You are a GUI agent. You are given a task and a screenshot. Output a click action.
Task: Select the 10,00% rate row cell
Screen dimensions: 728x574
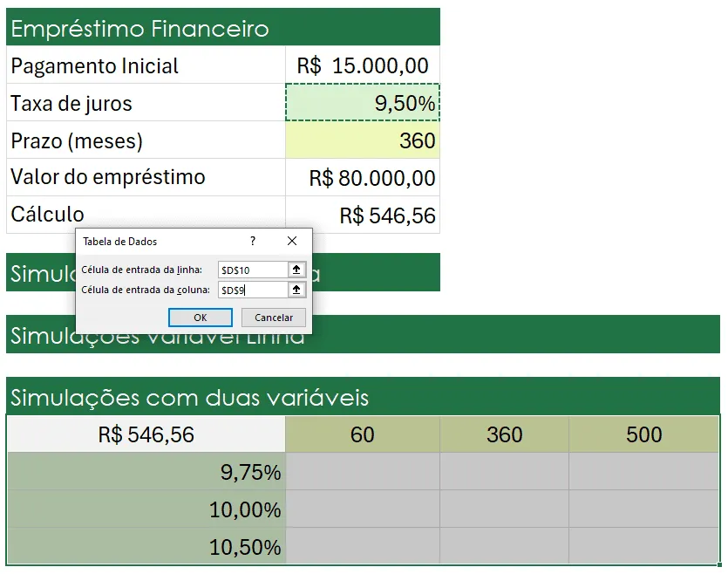coord(146,509)
